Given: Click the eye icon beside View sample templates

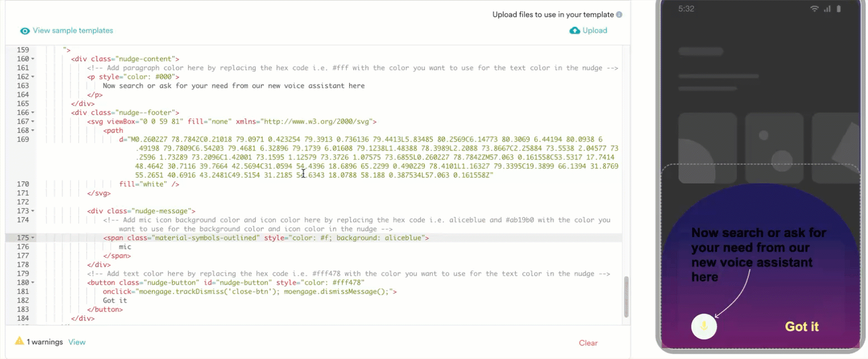Looking at the screenshot, I should click(x=25, y=31).
